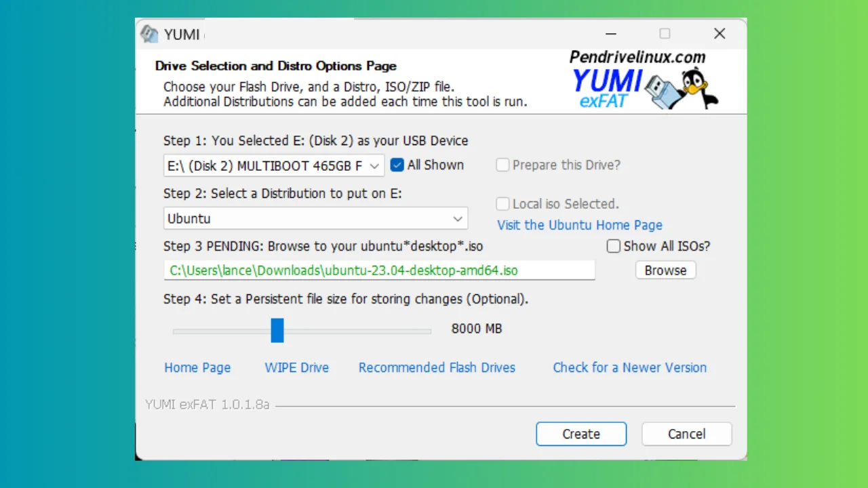Enable Show All ISOs checkbox
The image size is (868, 488).
(x=614, y=246)
